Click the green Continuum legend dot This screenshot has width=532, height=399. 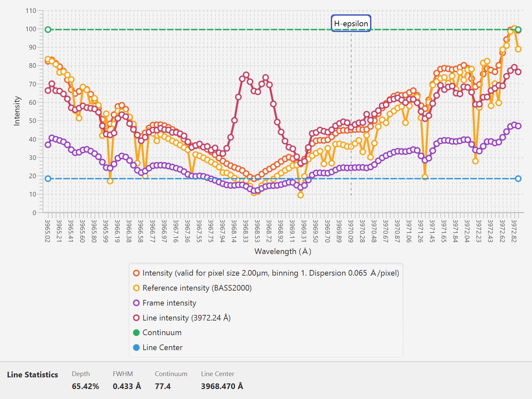point(136,332)
